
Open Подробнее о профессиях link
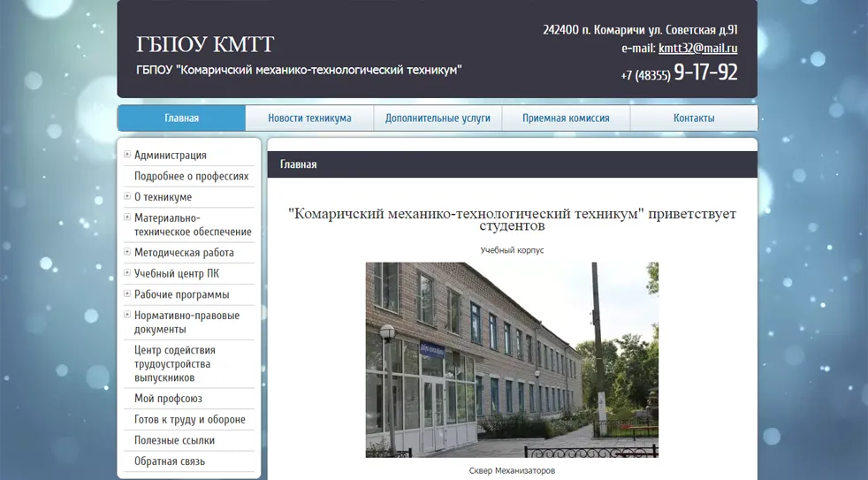tap(192, 176)
